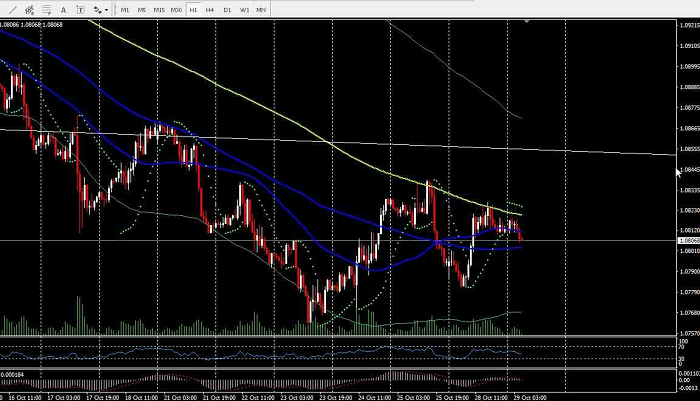Change chart period to H4

pyautogui.click(x=209, y=9)
